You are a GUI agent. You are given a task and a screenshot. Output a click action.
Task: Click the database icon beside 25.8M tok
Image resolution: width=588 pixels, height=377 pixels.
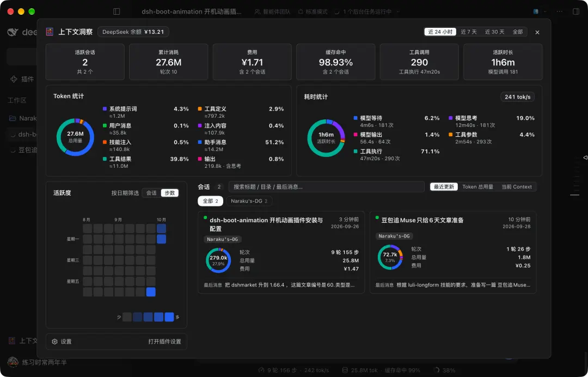pos(345,370)
